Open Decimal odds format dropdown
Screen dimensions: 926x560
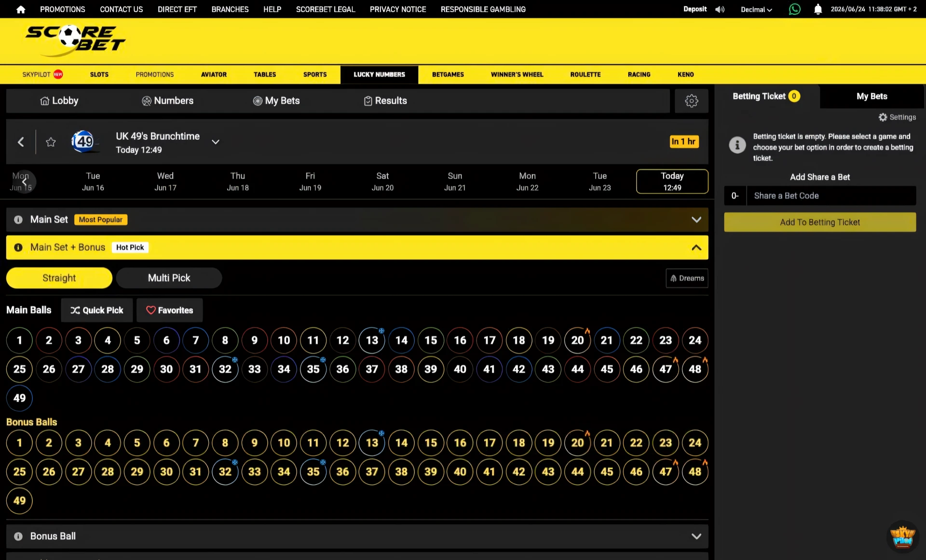(756, 9)
